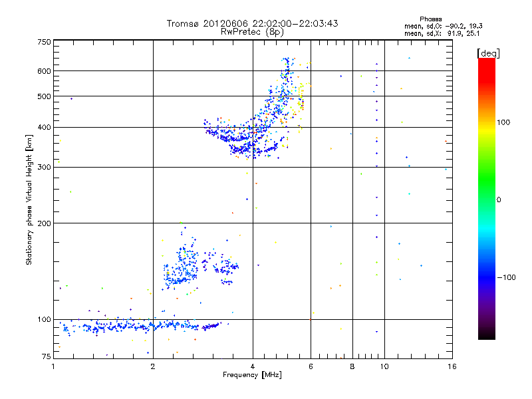This screenshot has height=399, width=532.
Task: Click the 'Frequency [MHz]' axis title
Action: point(252,375)
